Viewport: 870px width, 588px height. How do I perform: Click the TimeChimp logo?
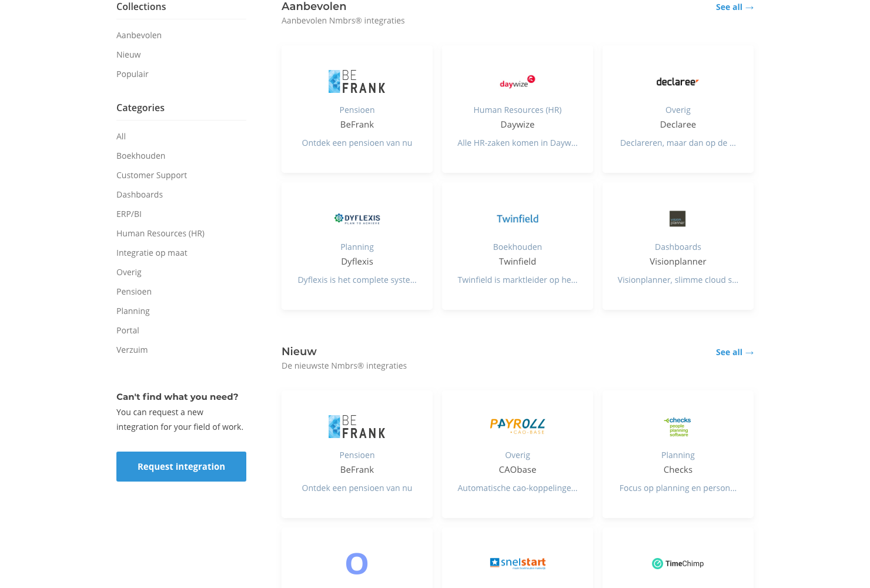[678, 563]
